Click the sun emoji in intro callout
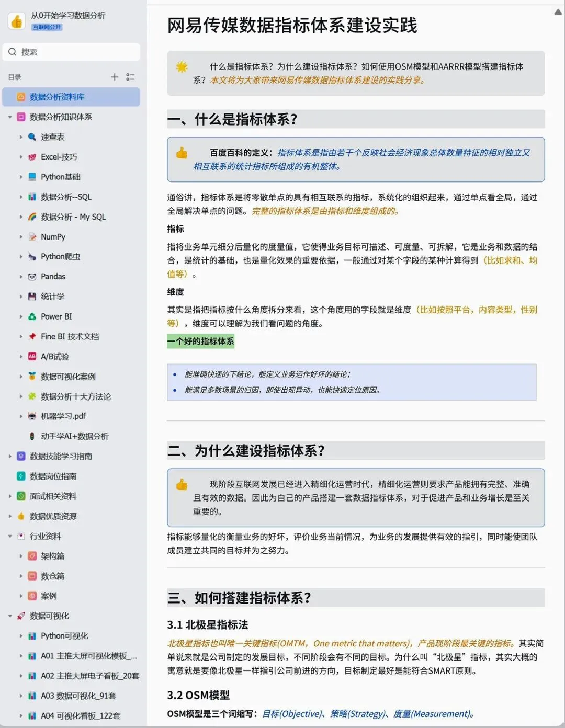The width and height of the screenshot is (565, 728). [x=182, y=66]
